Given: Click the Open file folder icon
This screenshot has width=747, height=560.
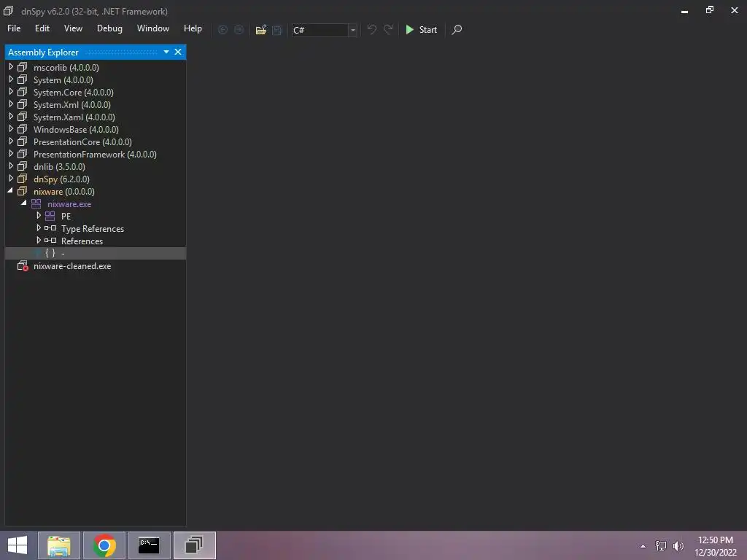Looking at the screenshot, I should click(x=260, y=29).
